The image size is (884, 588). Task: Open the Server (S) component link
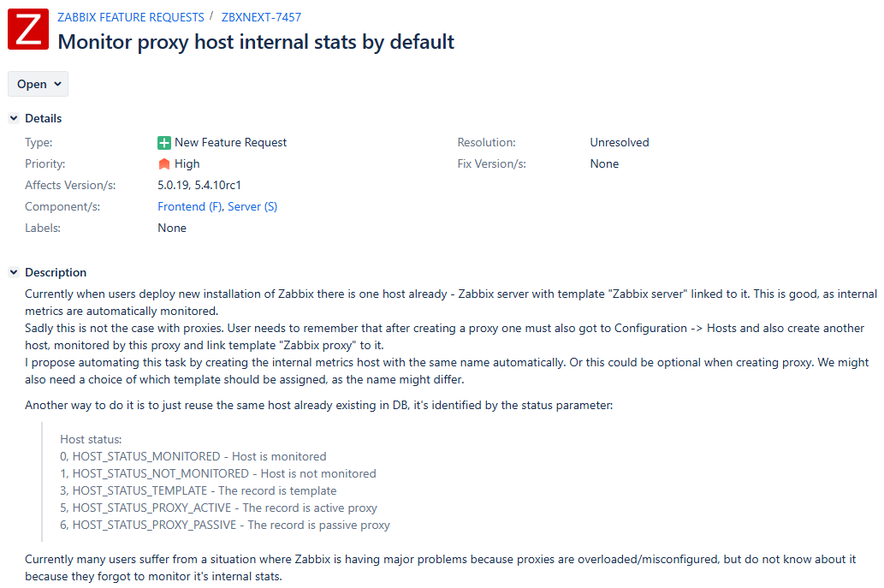coord(252,206)
